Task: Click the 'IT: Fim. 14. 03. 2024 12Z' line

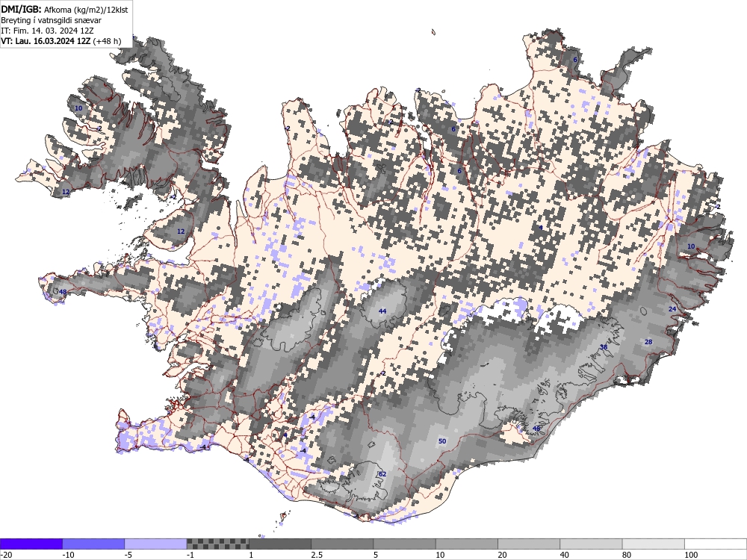Action: (x=47, y=31)
